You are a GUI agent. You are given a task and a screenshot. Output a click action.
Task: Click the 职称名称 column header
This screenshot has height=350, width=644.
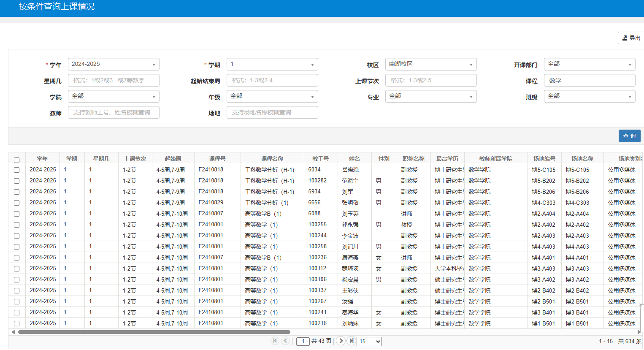pyautogui.click(x=414, y=159)
